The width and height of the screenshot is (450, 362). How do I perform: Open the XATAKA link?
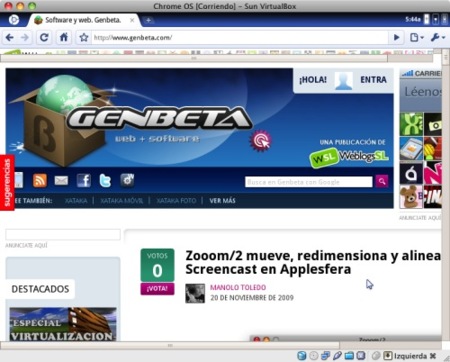[76, 201]
